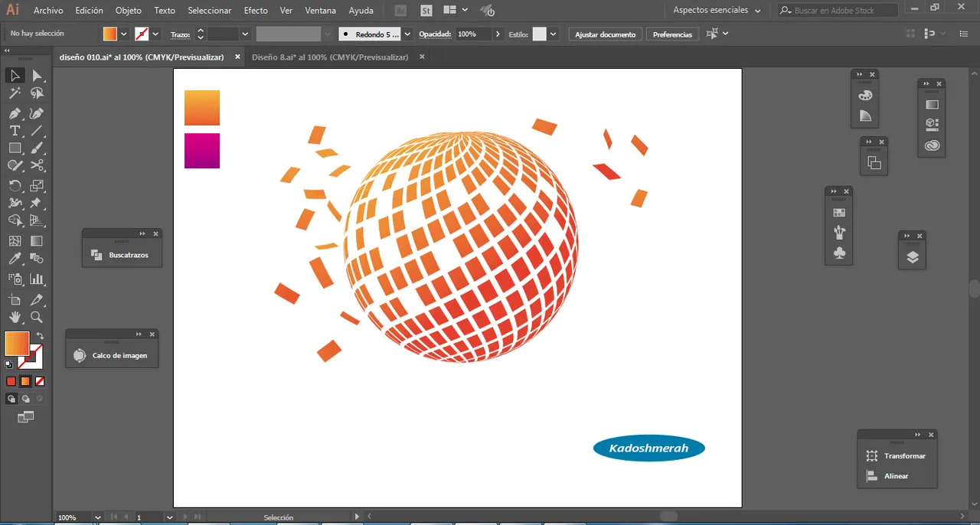Open the Efecto menu

pos(256,11)
